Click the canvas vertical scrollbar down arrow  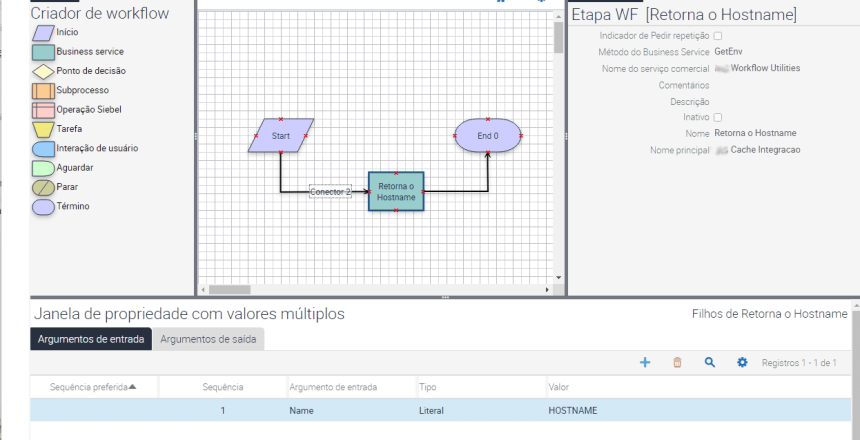point(558,278)
